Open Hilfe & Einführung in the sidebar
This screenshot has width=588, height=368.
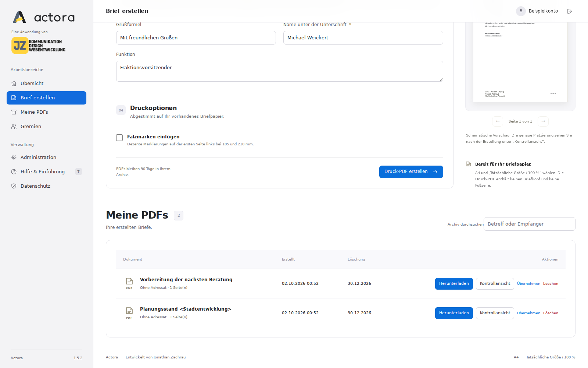pyautogui.click(x=46, y=172)
